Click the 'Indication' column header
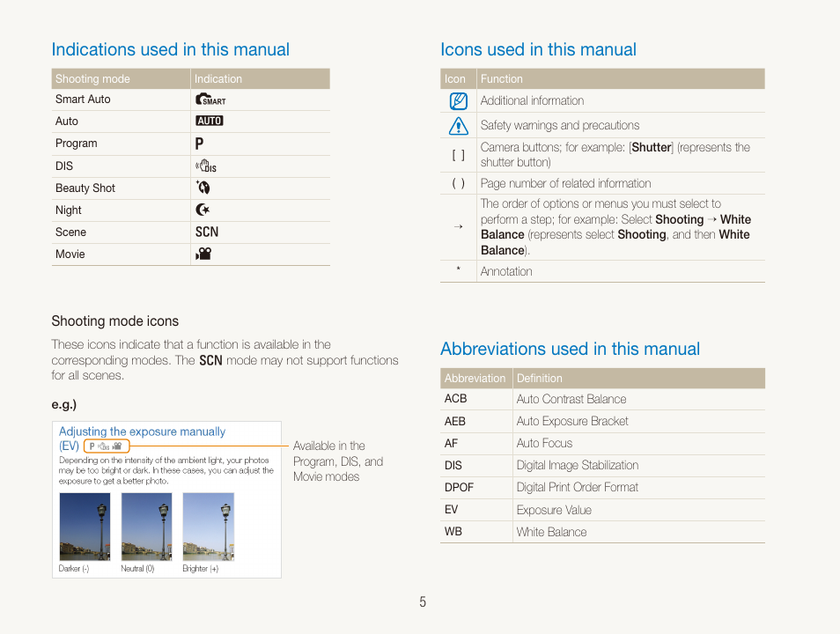The width and height of the screenshot is (840, 634). pyautogui.click(x=218, y=78)
